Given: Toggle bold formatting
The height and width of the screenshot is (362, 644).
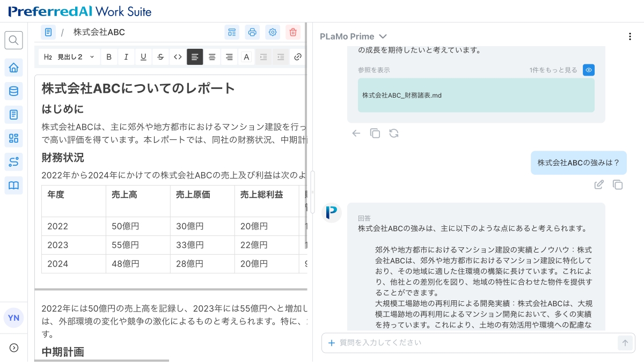Looking at the screenshot, I should click(x=109, y=57).
